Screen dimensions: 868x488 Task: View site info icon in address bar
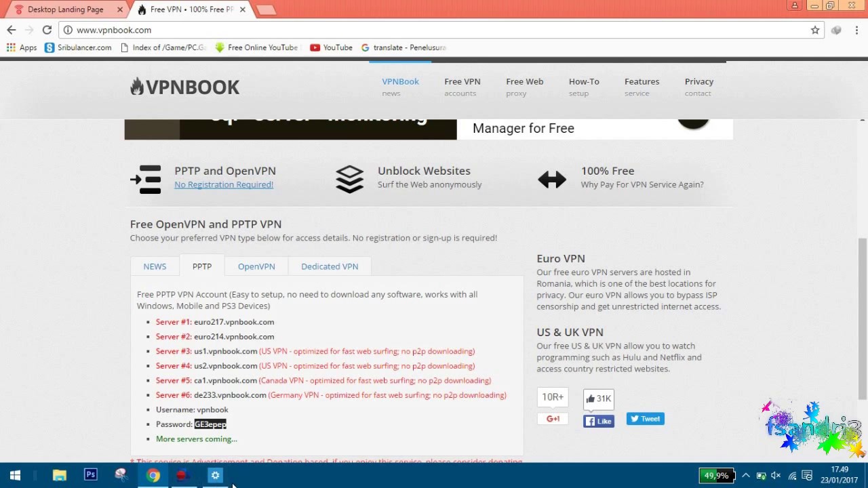[68, 30]
